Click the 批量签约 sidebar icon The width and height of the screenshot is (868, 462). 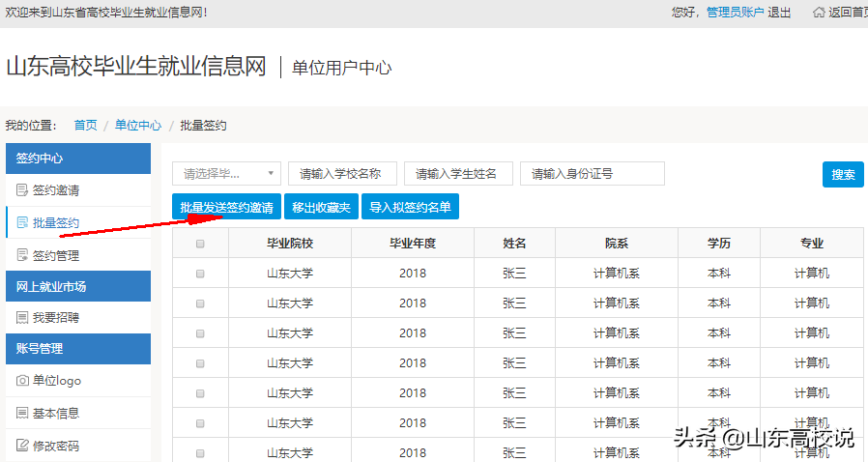(x=22, y=223)
